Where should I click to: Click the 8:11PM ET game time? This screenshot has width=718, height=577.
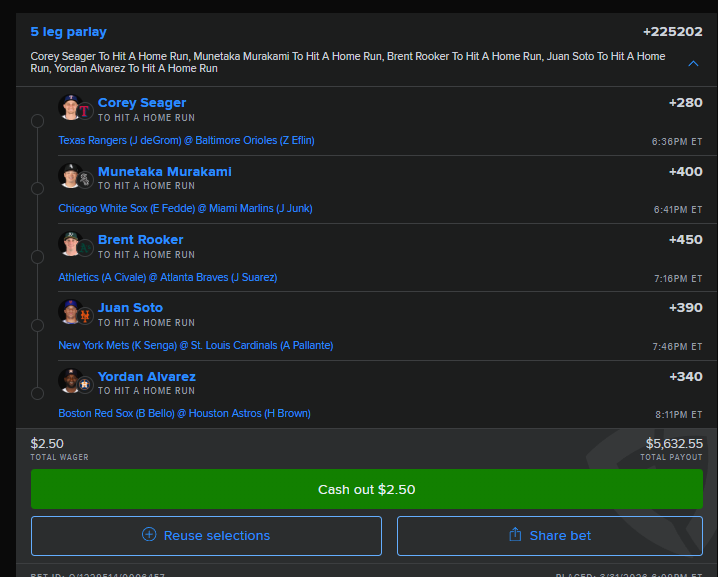pyautogui.click(x=679, y=414)
